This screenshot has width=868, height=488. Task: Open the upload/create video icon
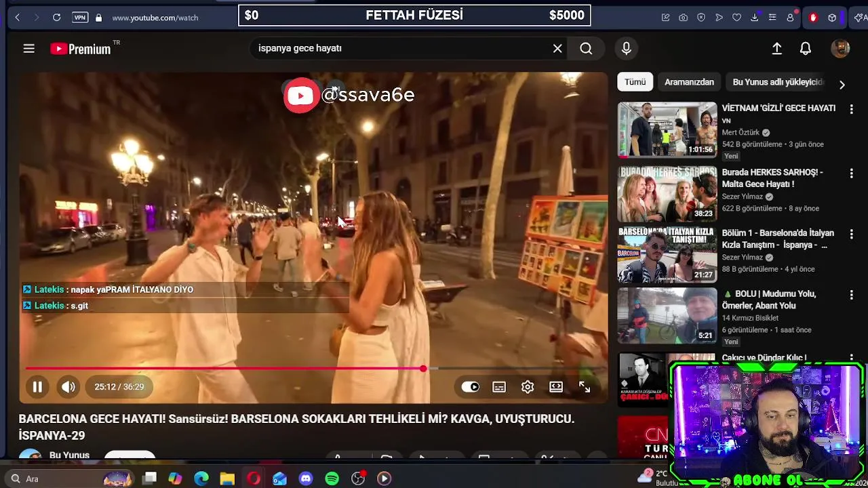point(777,49)
